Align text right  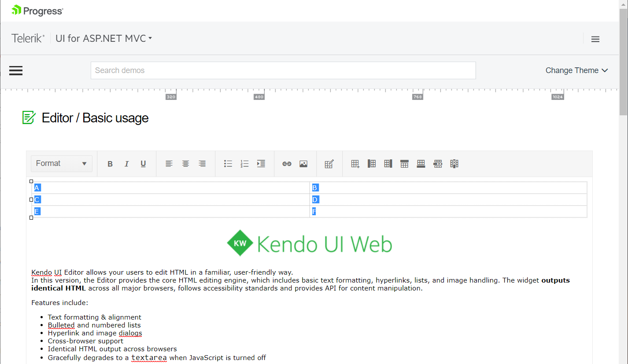pyautogui.click(x=202, y=164)
